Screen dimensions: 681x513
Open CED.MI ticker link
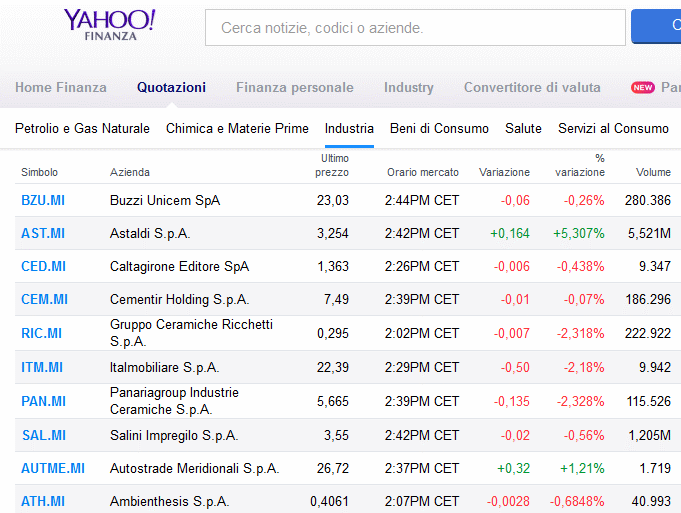tap(43, 266)
